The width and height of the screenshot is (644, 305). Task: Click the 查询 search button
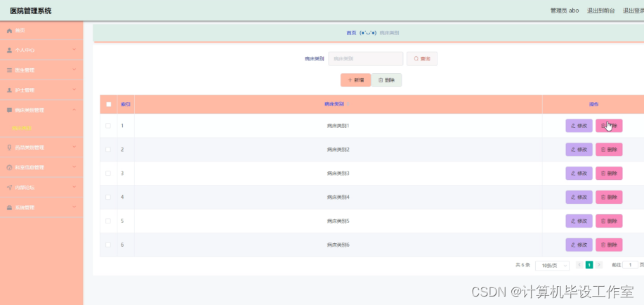(422, 59)
